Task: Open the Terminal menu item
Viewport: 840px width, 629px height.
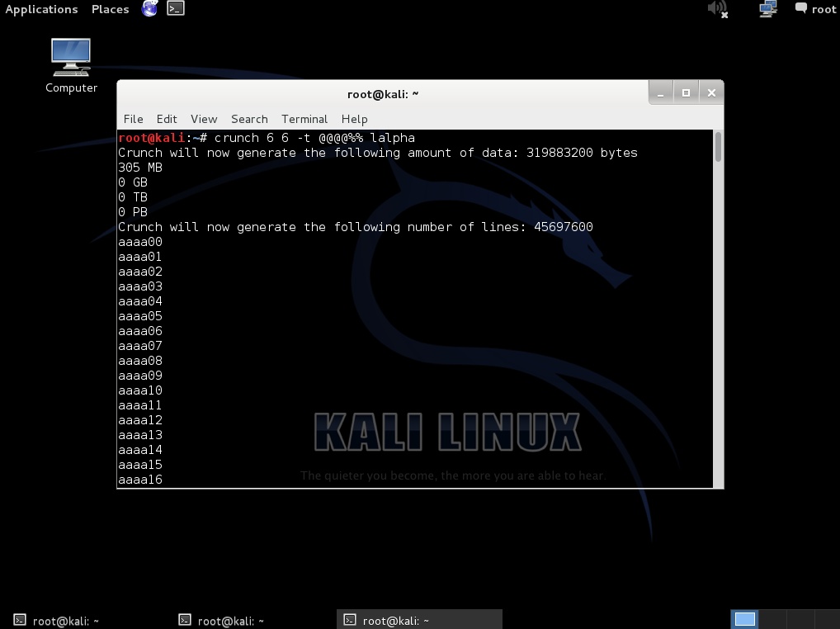Action: pos(304,119)
